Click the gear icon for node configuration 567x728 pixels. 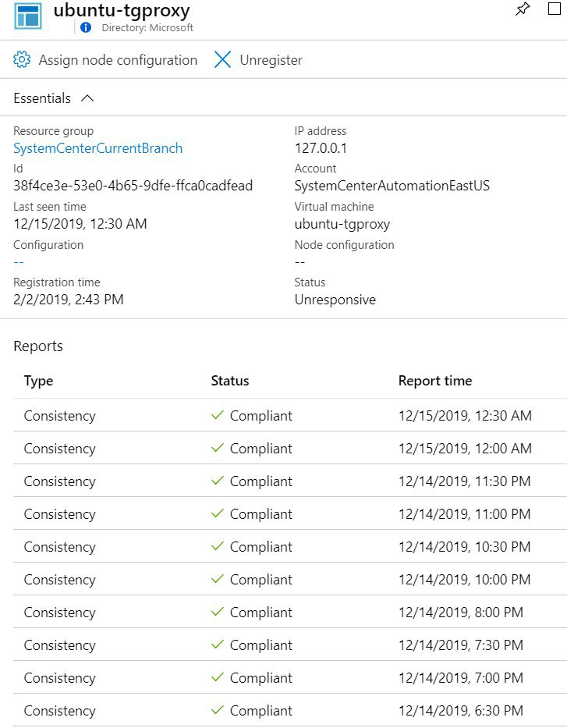(22, 59)
